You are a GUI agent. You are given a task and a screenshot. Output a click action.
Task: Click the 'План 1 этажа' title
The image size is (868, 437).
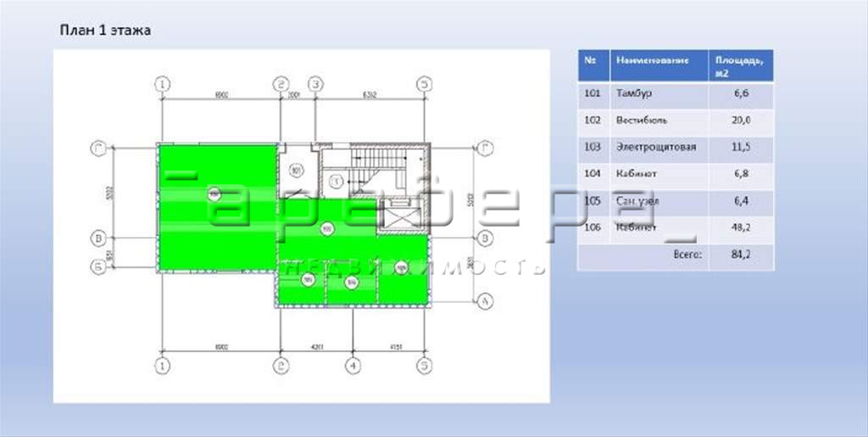pos(105,30)
